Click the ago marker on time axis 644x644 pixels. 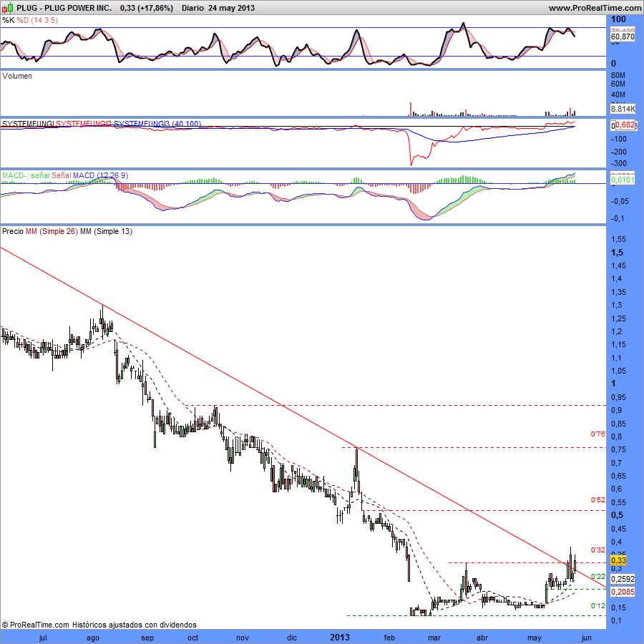click(x=93, y=638)
